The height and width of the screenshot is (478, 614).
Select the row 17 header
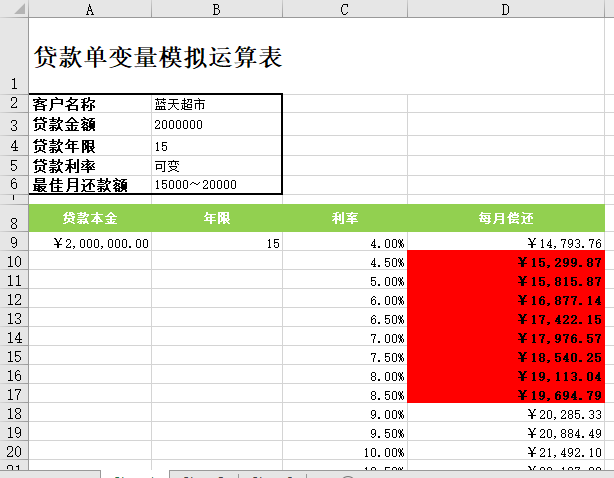13,394
